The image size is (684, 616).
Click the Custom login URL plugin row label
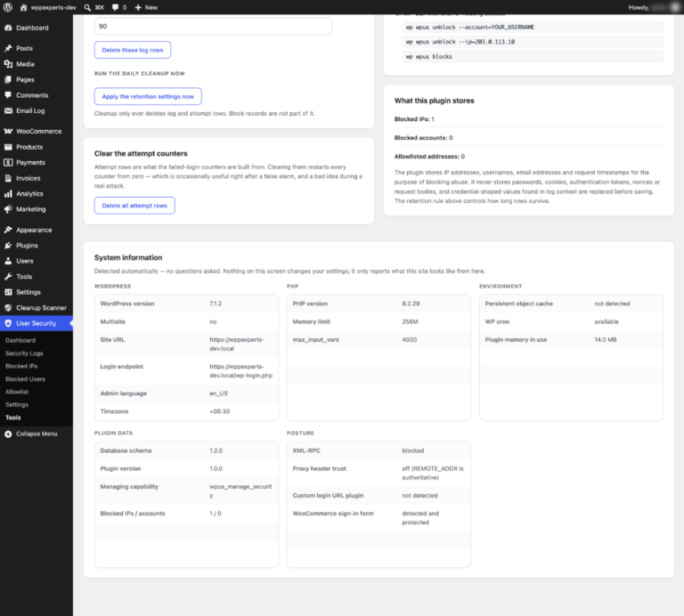[328, 496]
